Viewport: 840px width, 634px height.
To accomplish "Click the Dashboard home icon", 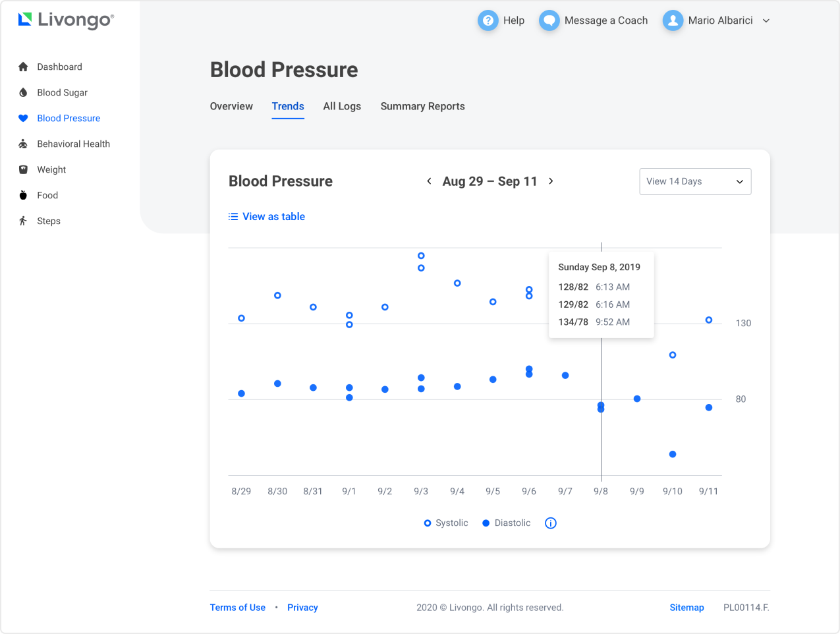I will [23, 67].
